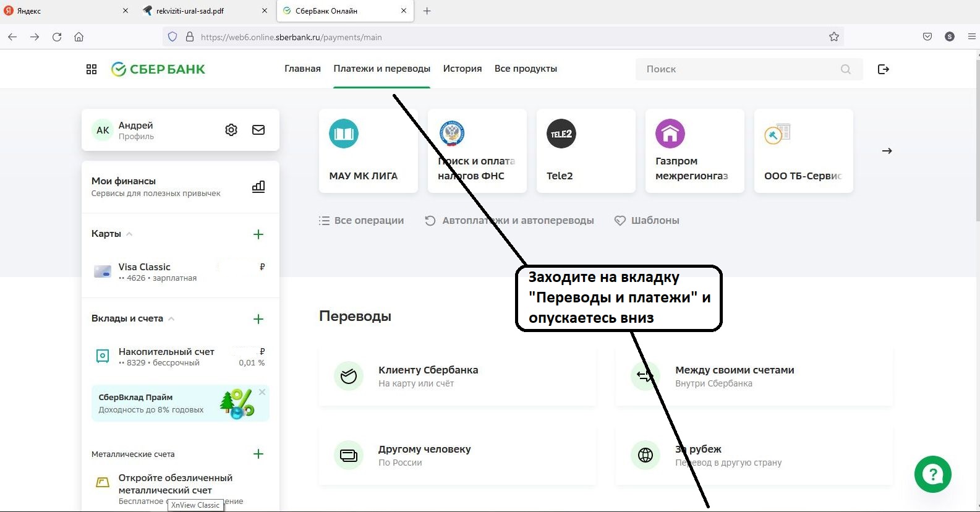Add a new card with plus icon
The image size is (980, 512).
[x=258, y=234]
